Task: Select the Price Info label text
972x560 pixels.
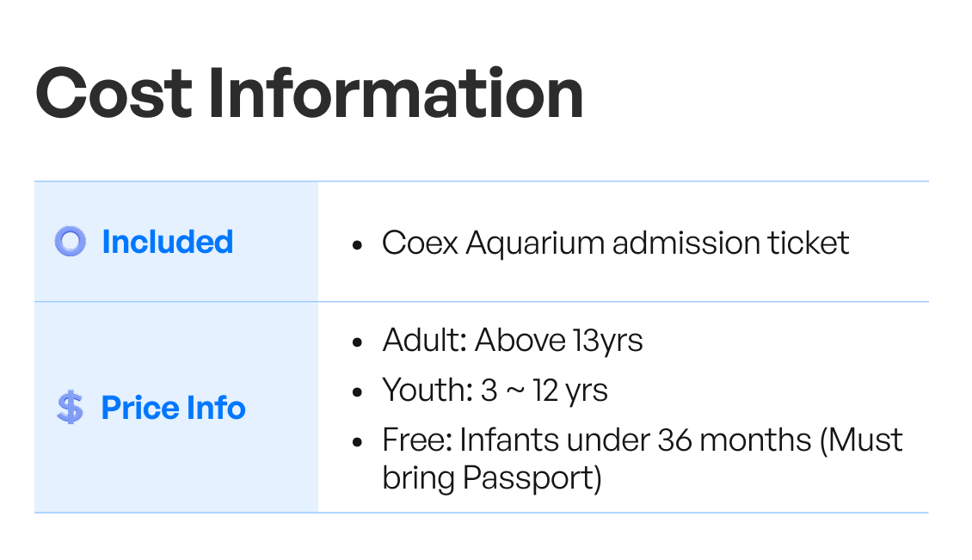Action: (x=173, y=408)
